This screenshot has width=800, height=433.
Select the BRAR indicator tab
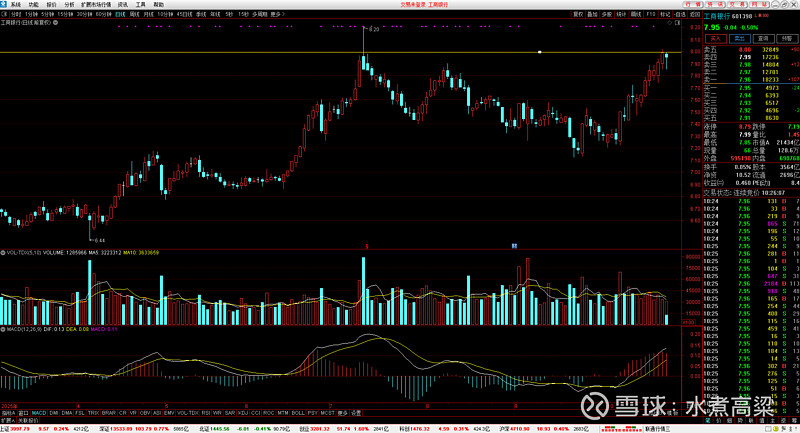pos(109,413)
